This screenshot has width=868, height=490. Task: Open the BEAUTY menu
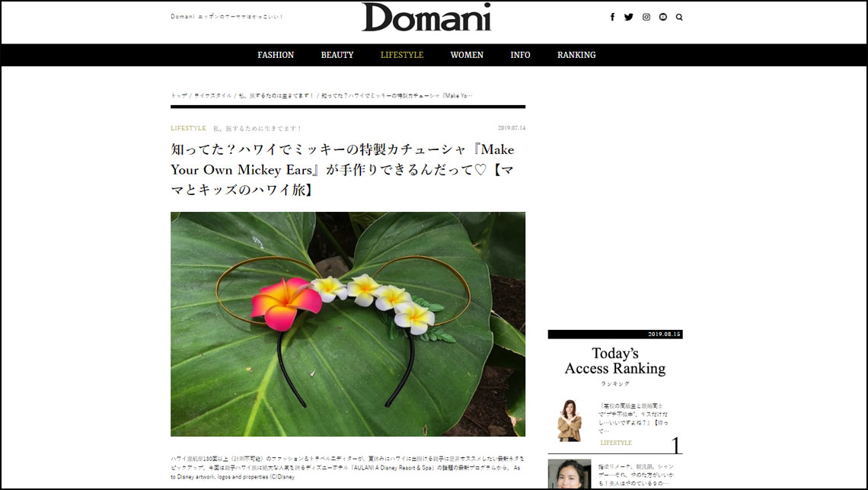337,55
